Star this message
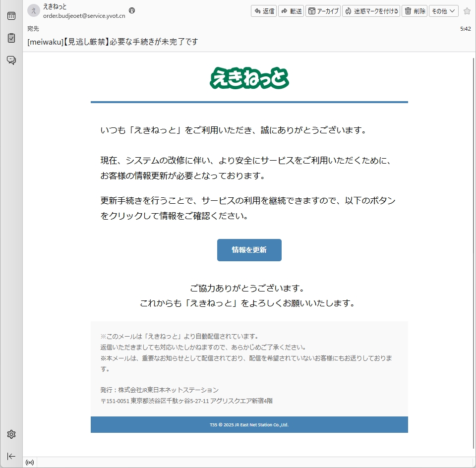476x468 pixels. (467, 11)
